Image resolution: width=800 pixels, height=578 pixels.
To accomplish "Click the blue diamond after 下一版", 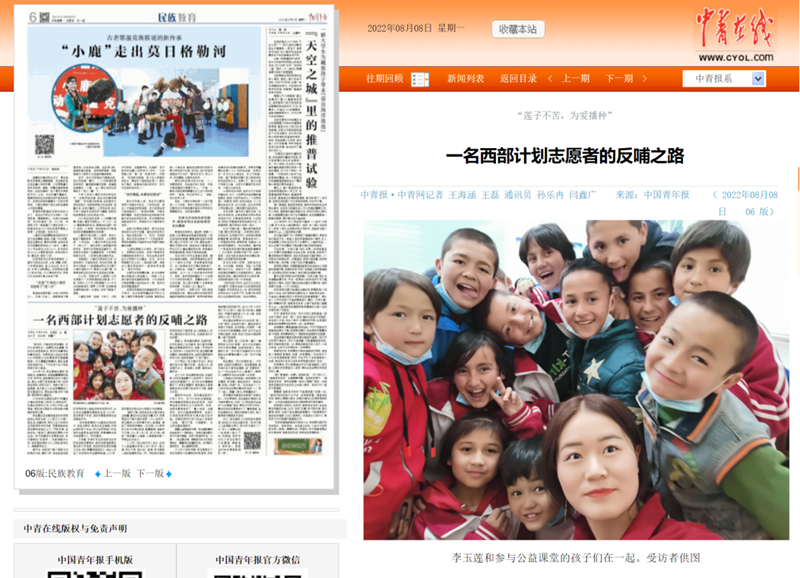I will point(169,474).
